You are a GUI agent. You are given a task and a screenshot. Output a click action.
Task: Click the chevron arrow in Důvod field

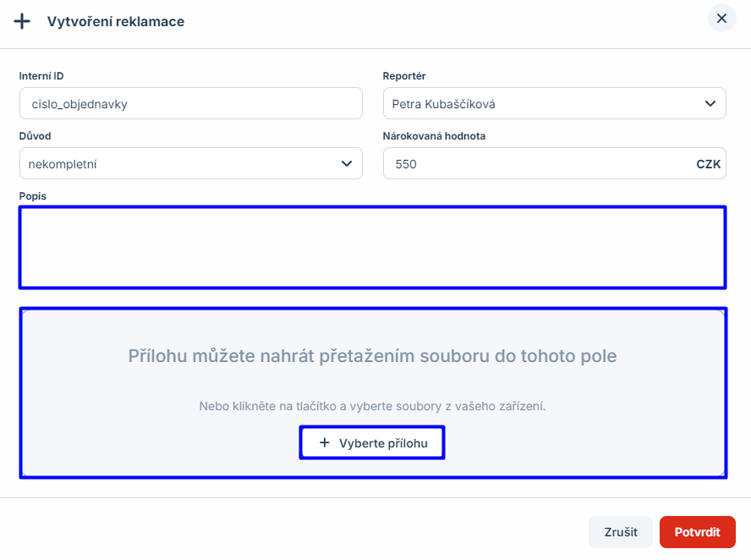(346, 164)
